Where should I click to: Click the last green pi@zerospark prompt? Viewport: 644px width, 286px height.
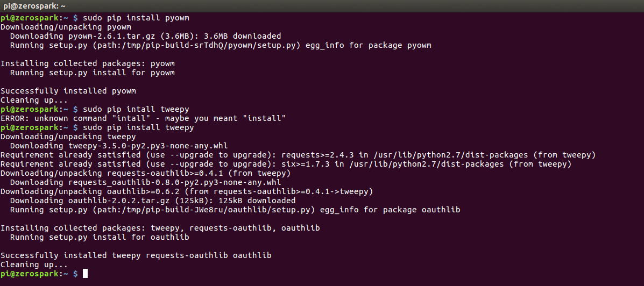34,273
